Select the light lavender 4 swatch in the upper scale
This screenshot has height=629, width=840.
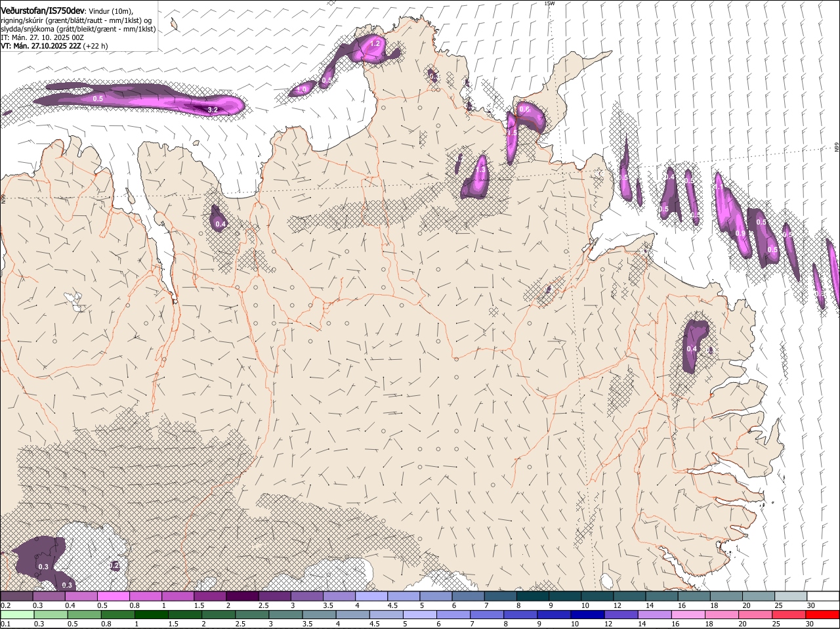click(x=371, y=596)
